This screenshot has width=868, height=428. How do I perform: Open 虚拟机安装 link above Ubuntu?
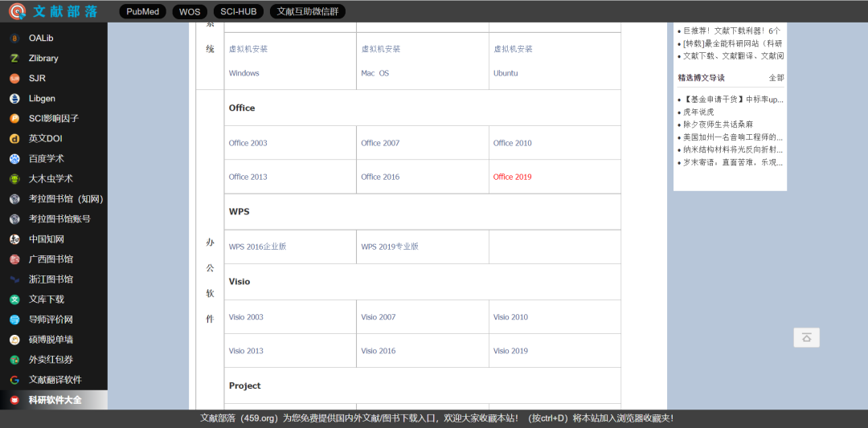click(x=513, y=49)
